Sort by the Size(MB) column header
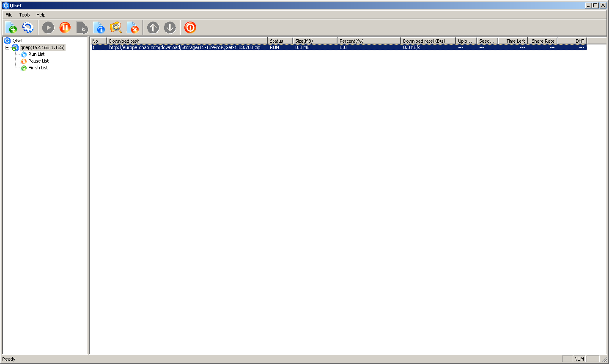 tap(315, 41)
